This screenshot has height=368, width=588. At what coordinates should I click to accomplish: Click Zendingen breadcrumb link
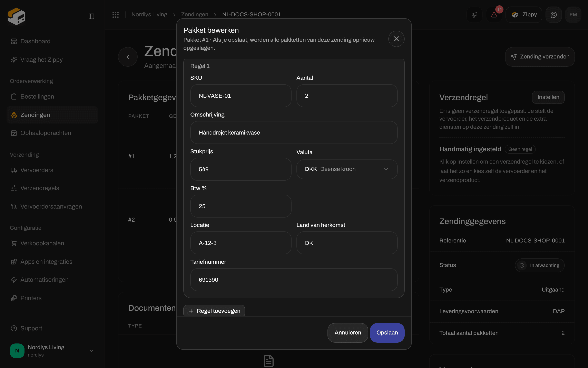pos(195,14)
